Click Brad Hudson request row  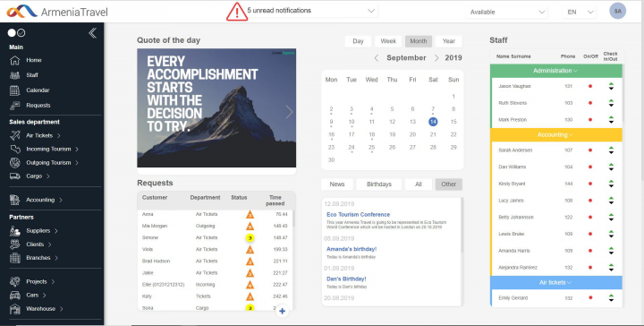point(216,261)
